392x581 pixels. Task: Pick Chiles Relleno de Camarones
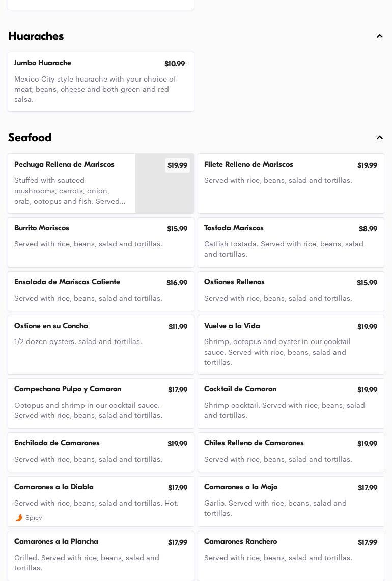pos(291,452)
